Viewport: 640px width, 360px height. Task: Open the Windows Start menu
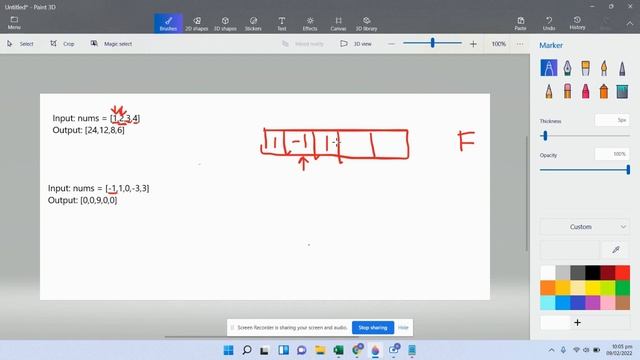(x=229, y=350)
